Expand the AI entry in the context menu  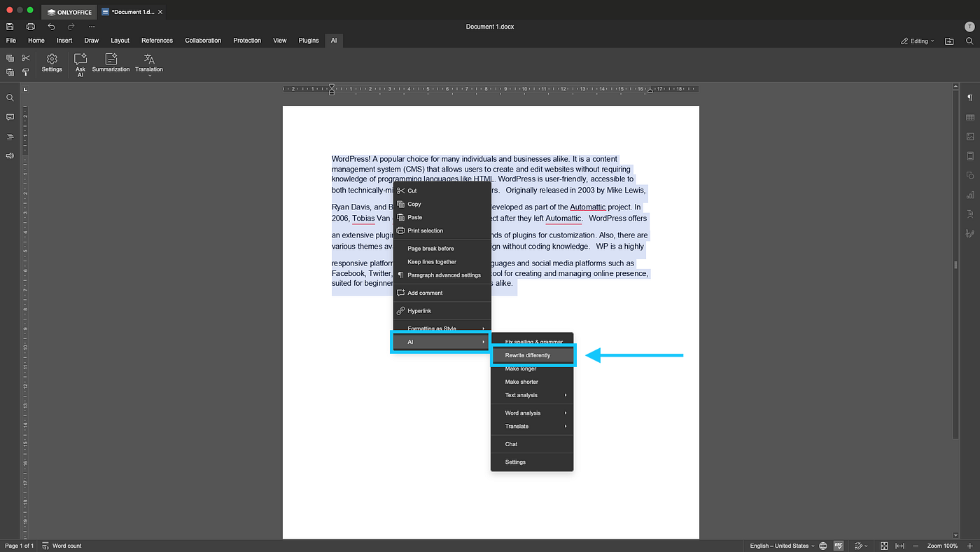tap(442, 342)
